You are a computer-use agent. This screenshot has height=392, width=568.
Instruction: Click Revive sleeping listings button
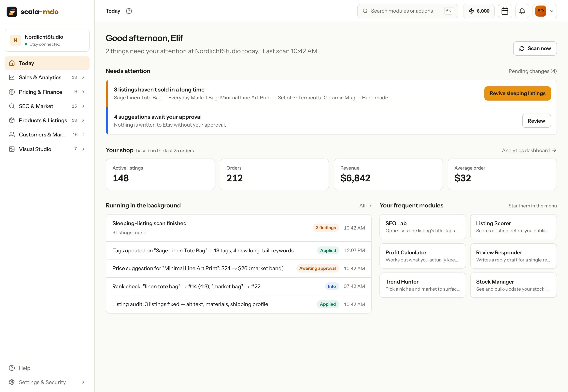(x=517, y=93)
